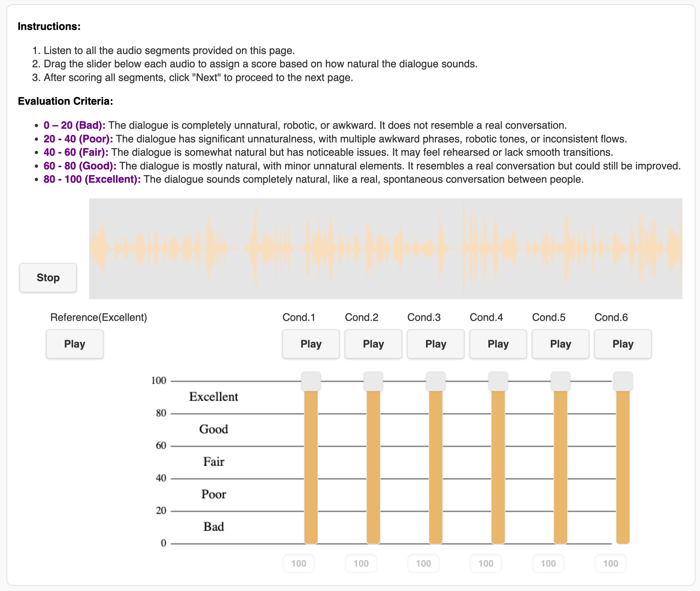Play Cond.4 audio sample
Image resolution: width=700 pixels, height=591 pixels.
498,344
